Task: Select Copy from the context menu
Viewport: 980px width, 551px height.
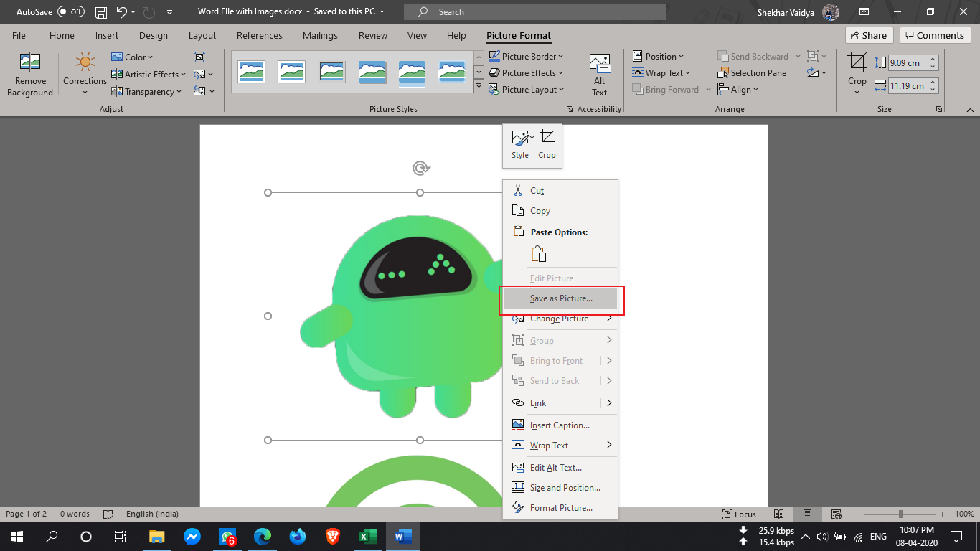Action: pos(560,211)
